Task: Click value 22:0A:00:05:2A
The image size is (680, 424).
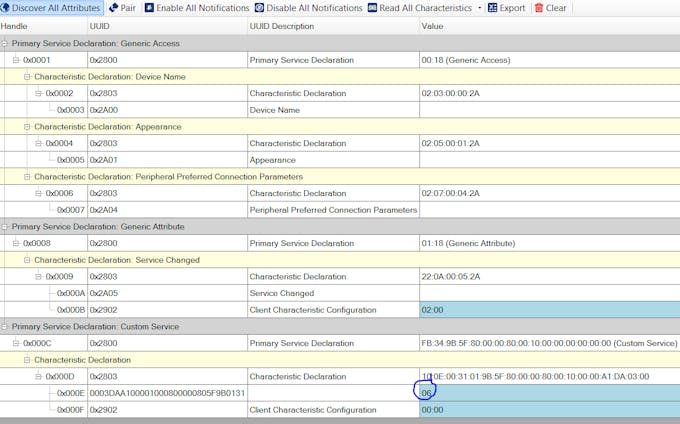Action: click(x=451, y=277)
